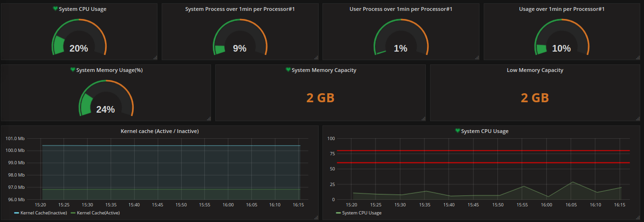Click resize handle of System Process over 1min panel

(x=316, y=57)
